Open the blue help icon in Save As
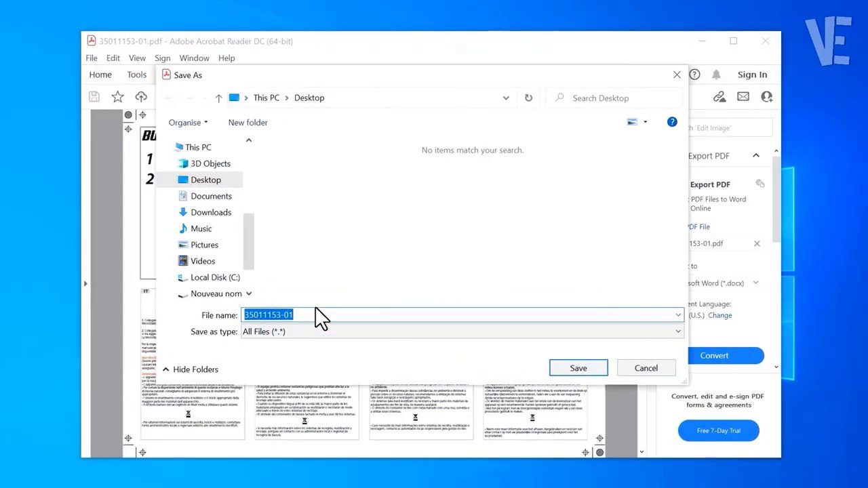 [672, 122]
